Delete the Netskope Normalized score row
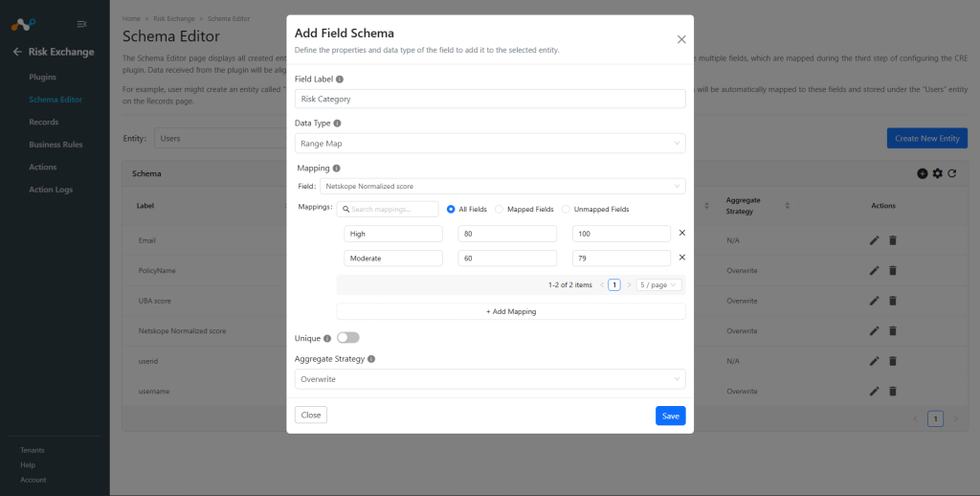 coord(893,331)
